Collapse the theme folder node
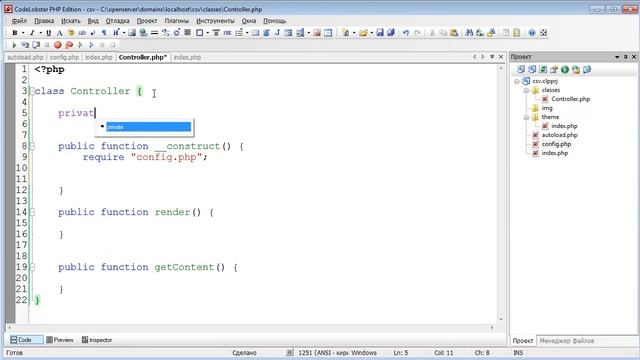The image size is (640, 360). point(527,117)
